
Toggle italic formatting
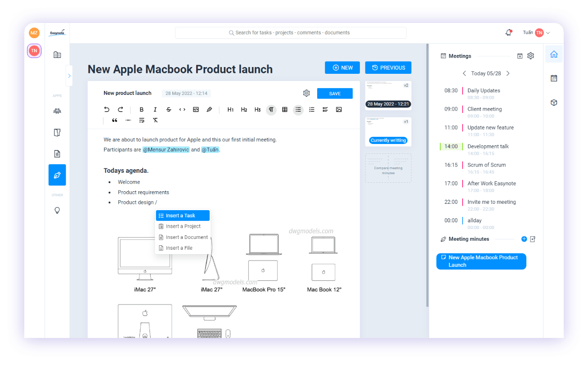click(x=155, y=109)
